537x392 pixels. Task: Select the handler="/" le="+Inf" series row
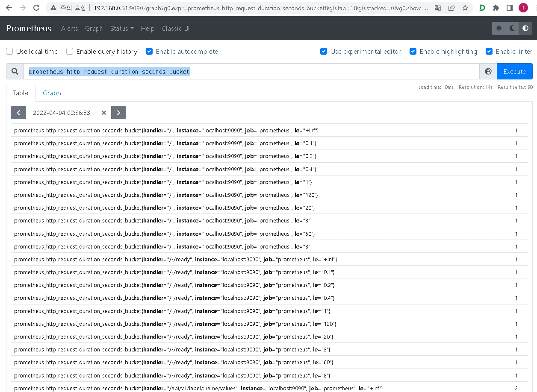(269, 130)
